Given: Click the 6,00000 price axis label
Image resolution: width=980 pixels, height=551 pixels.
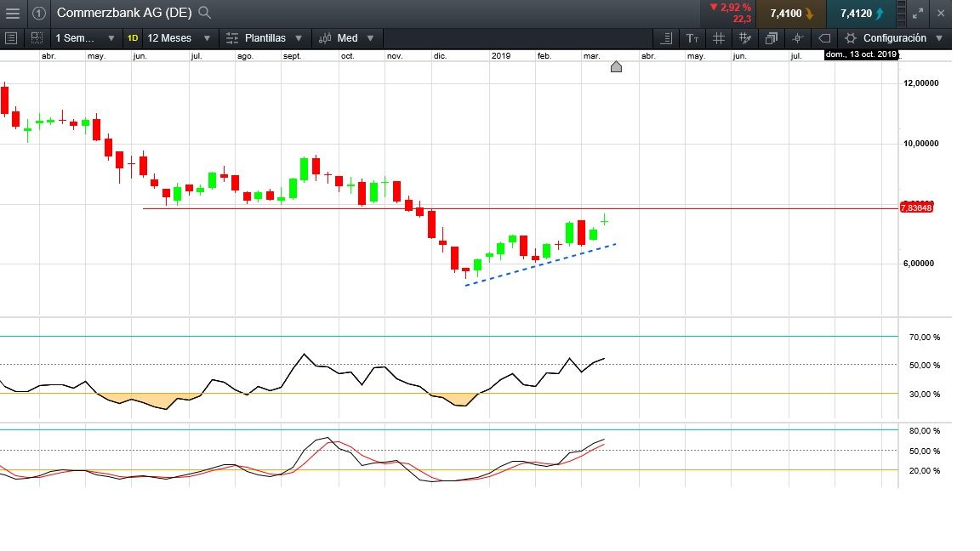Looking at the screenshot, I should [x=919, y=263].
